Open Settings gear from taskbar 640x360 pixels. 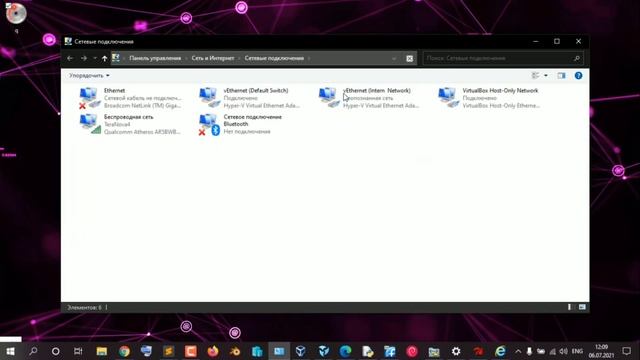click(x=456, y=351)
